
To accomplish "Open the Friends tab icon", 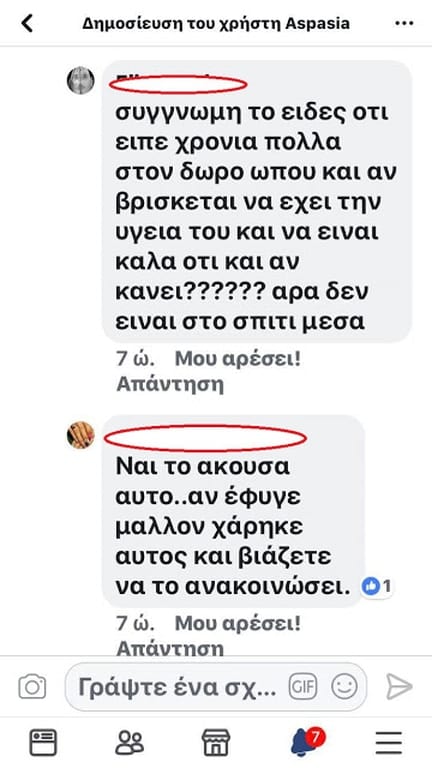I will [130, 742].
